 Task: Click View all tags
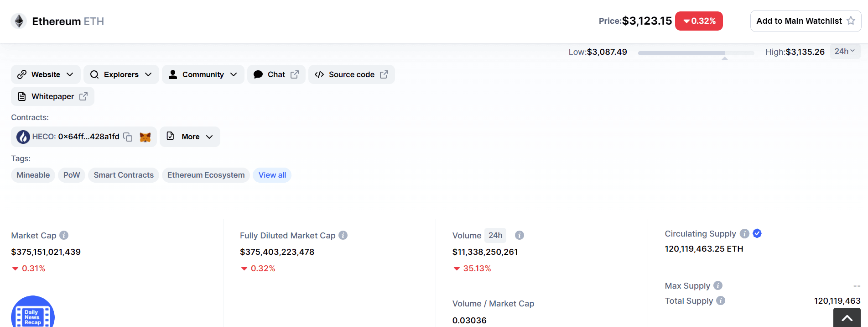[272, 175]
